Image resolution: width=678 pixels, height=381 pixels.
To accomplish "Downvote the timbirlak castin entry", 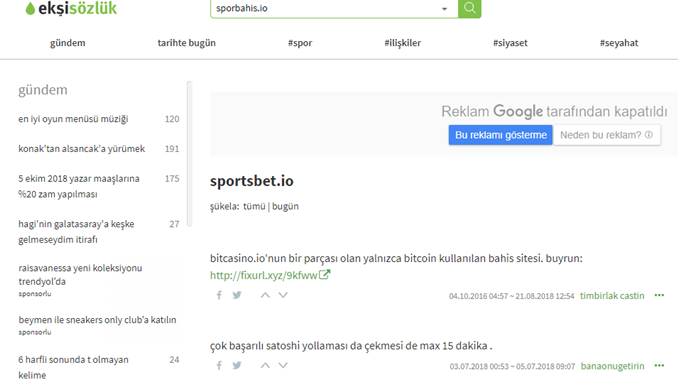I will (x=283, y=295).
